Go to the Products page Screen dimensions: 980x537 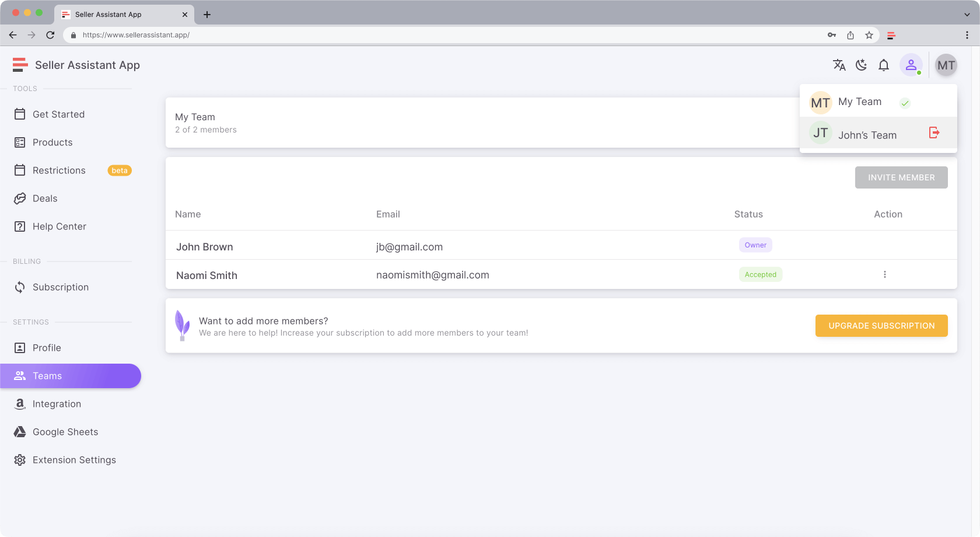pyautogui.click(x=52, y=142)
